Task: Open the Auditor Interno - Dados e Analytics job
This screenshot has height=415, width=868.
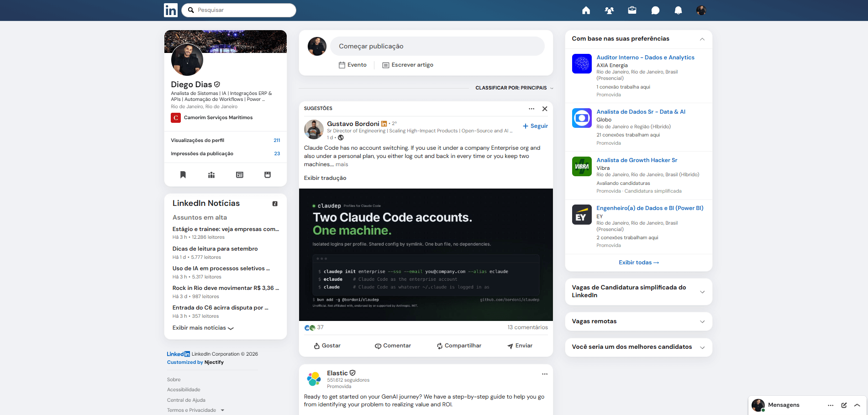Action: (645, 58)
